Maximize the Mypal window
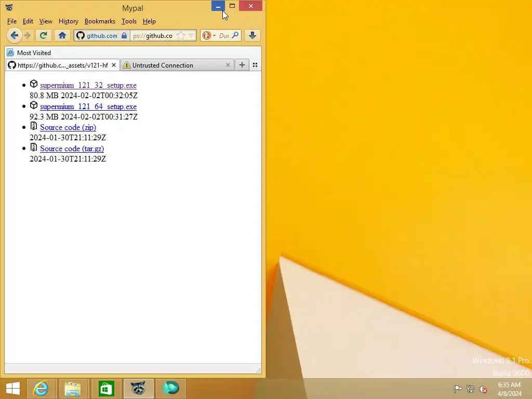 coord(232,6)
